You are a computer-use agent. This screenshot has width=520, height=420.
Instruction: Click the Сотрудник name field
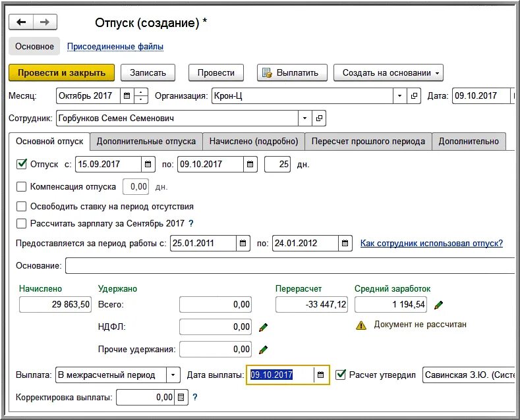click(177, 118)
